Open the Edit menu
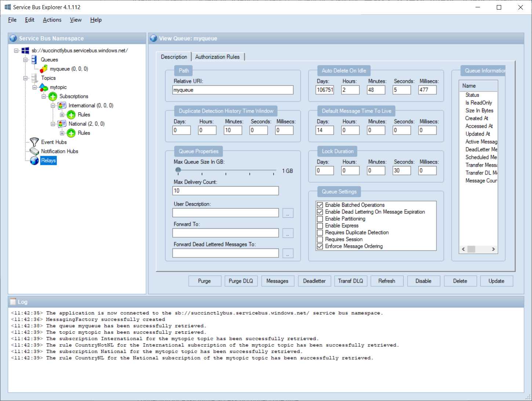This screenshot has width=532, height=401. coord(30,20)
